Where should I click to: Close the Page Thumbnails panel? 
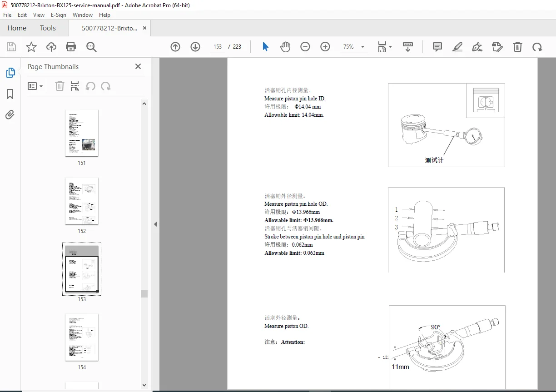click(x=138, y=66)
